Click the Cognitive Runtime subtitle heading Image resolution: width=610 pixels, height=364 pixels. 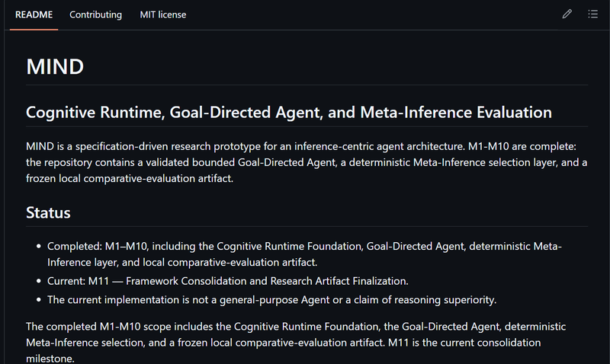tap(289, 112)
